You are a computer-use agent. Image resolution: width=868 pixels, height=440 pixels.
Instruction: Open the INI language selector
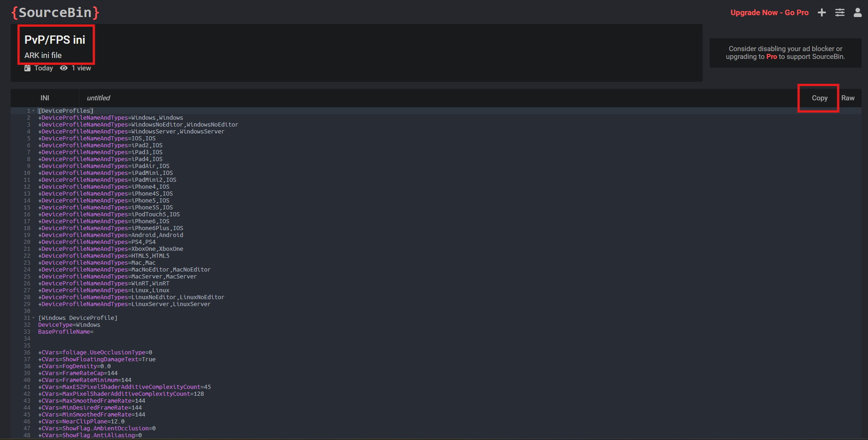[45, 98]
